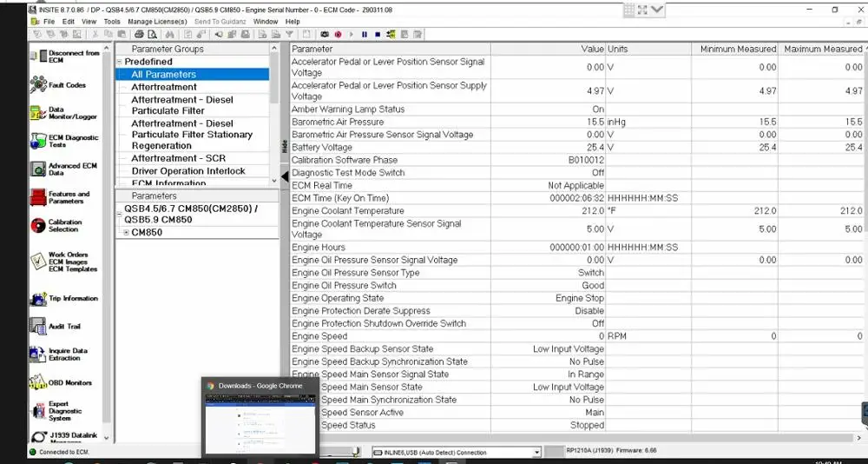Click the sidebar scroll down arrow
This screenshot has height=464, width=868.
(x=107, y=437)
